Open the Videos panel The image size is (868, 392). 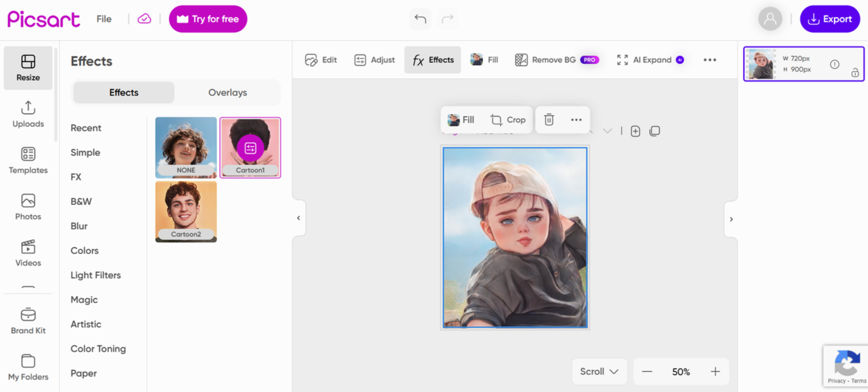click(x=28, y=253)
